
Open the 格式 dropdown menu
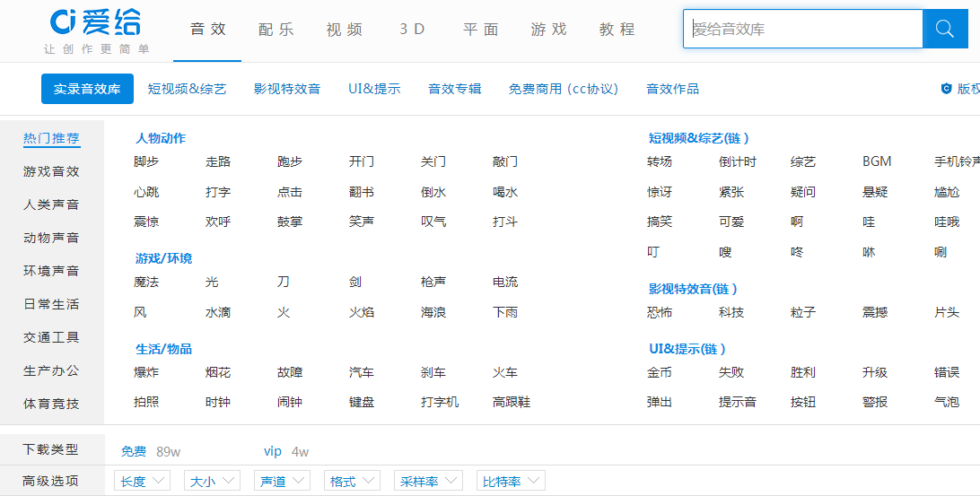coord(352,482)
